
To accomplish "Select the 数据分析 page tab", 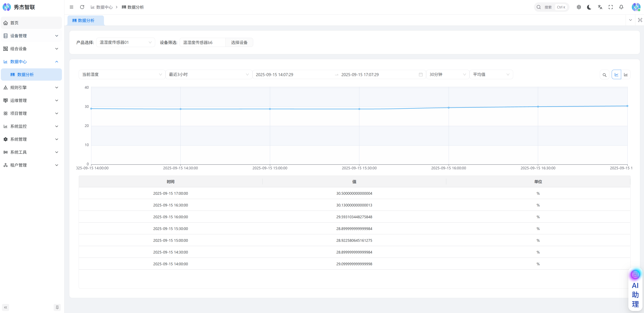I will (86, 20).
